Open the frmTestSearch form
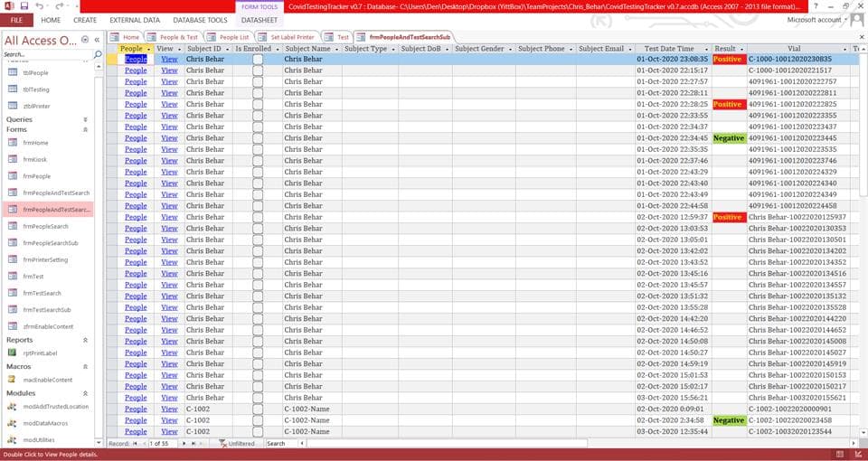The width and height of the screenshot is (868, 461). pos(42,293)
